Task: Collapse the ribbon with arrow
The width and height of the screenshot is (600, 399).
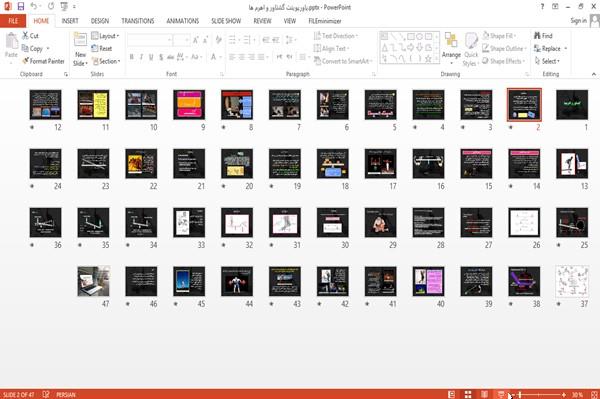Action: click(594, 74)
